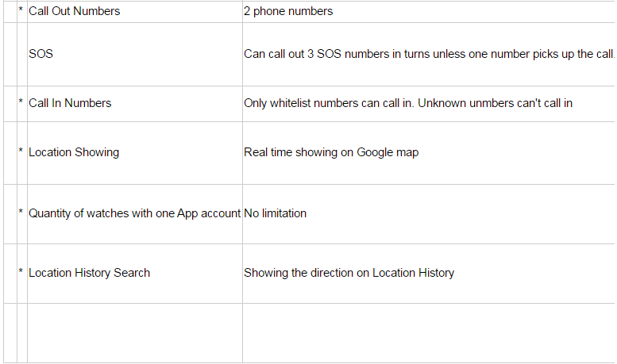The width and height of the screenshot is (617, 364).
Task: Click the asterisk beside Location History Search
Action: click(21, 273)
